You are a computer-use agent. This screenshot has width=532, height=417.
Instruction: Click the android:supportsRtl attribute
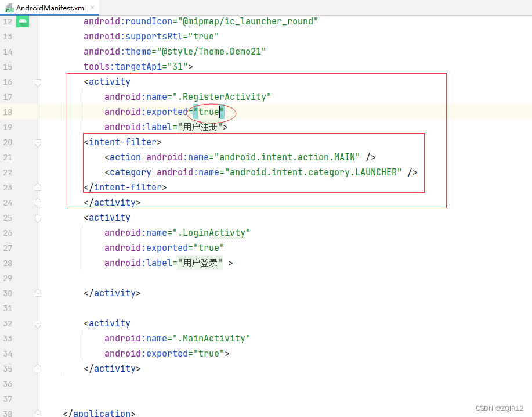point(133,37)
